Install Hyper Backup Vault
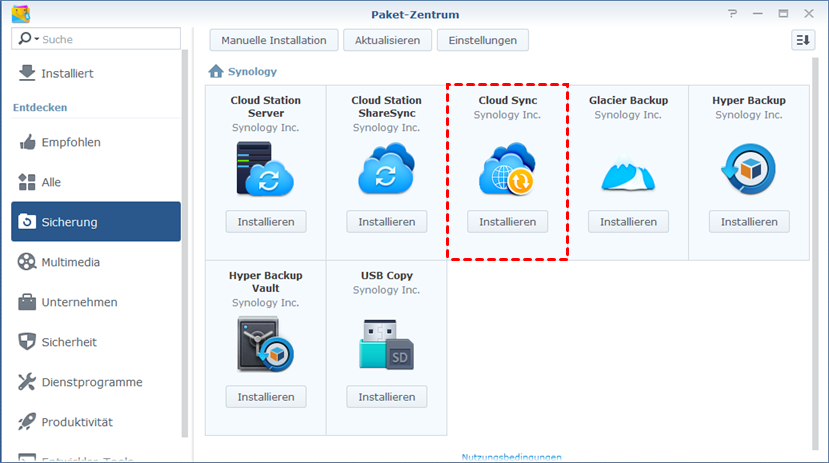The height and width of the screenshot is (463, 829). pyautogui.click(x=266, y=396)
